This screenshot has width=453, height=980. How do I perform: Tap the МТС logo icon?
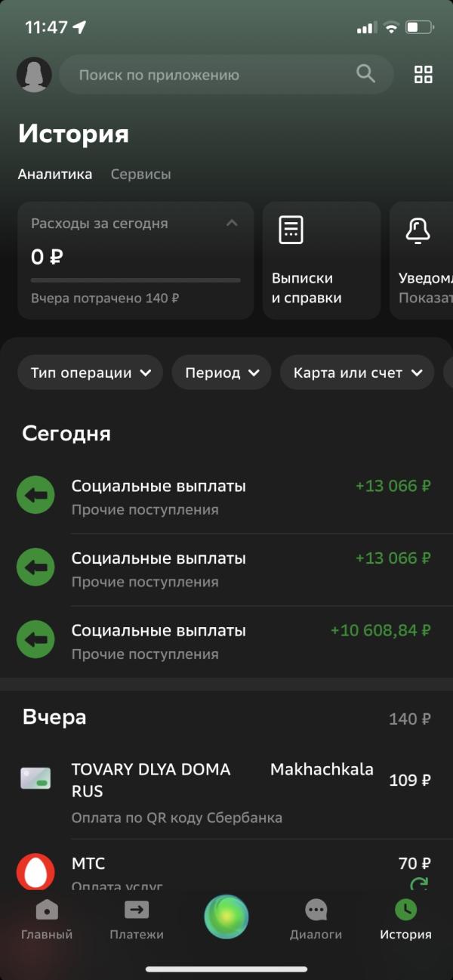click(35, 871)
